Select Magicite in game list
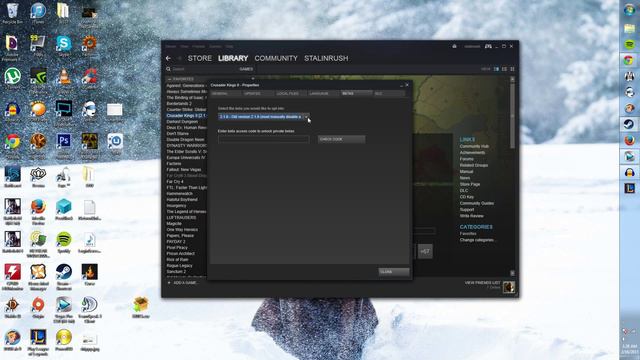 click(174, 224)
